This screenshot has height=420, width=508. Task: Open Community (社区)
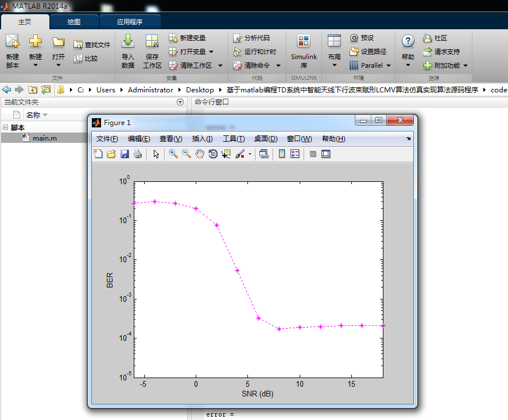(x=435, y=38)
